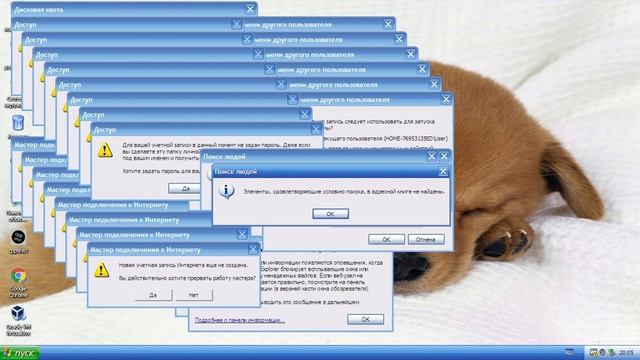Click Нет in the Мастер подключения prompt

(x=194, y=295)
